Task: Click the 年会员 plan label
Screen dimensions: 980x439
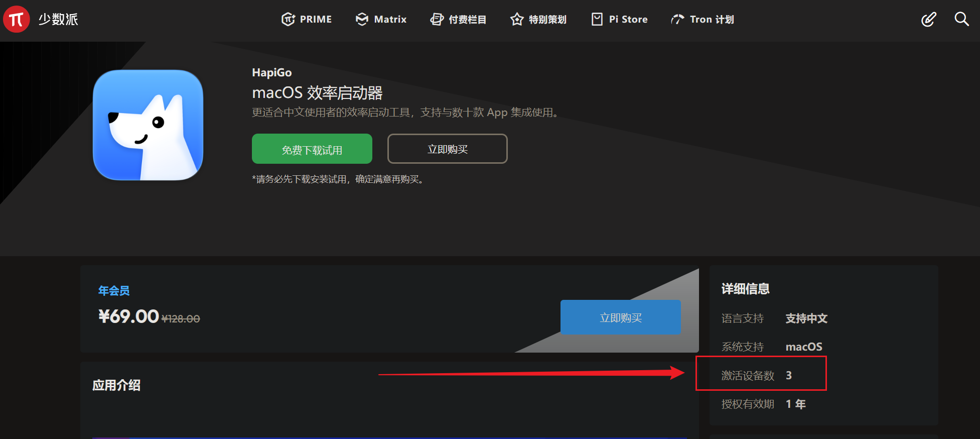Action: (x=114, y=290)
